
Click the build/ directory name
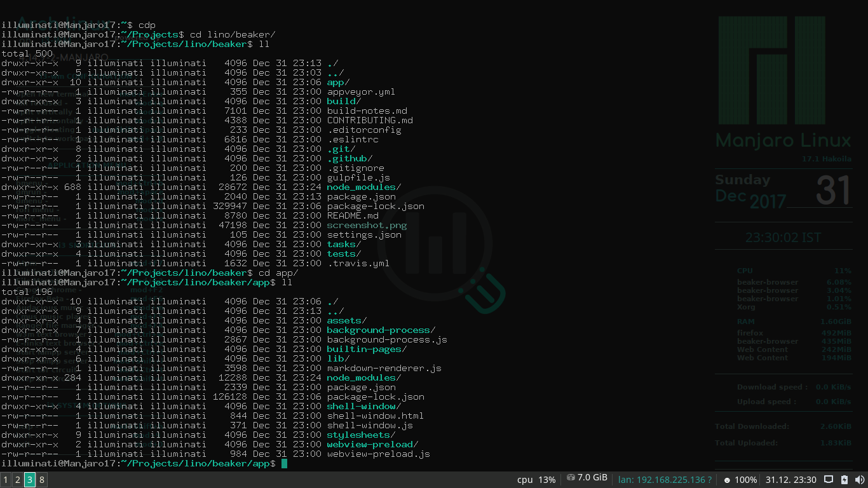pos(344,102)
